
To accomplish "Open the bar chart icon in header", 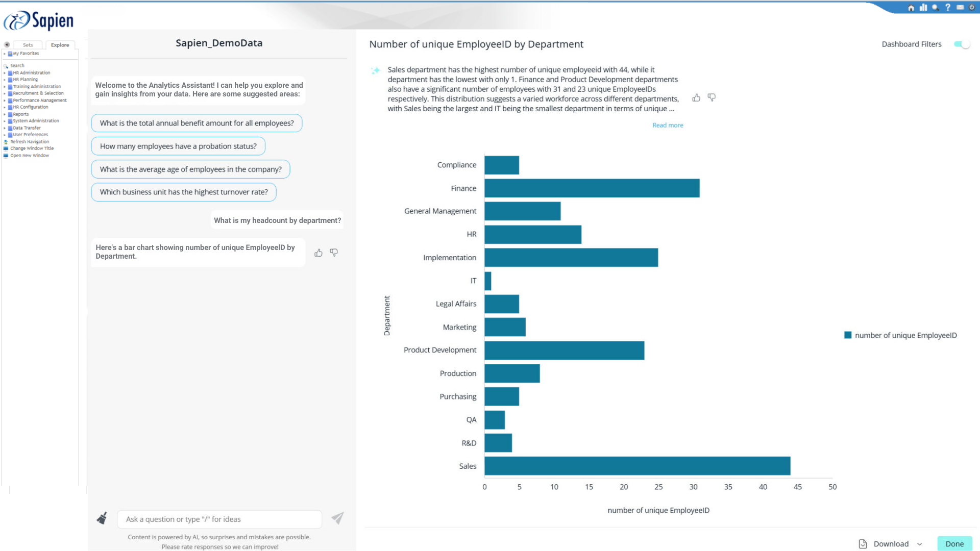I will point(923,8).
